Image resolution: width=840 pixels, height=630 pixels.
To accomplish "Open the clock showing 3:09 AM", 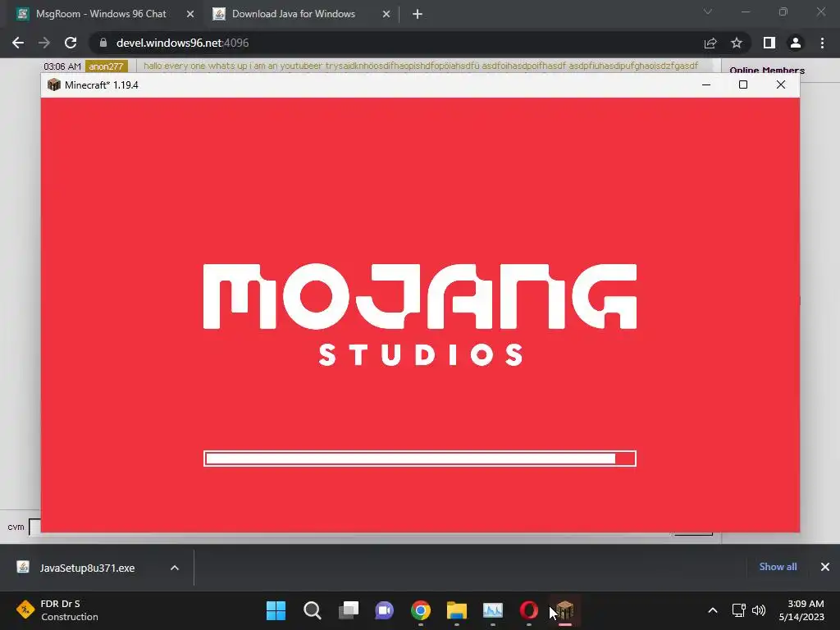I will tap(802, 610).
